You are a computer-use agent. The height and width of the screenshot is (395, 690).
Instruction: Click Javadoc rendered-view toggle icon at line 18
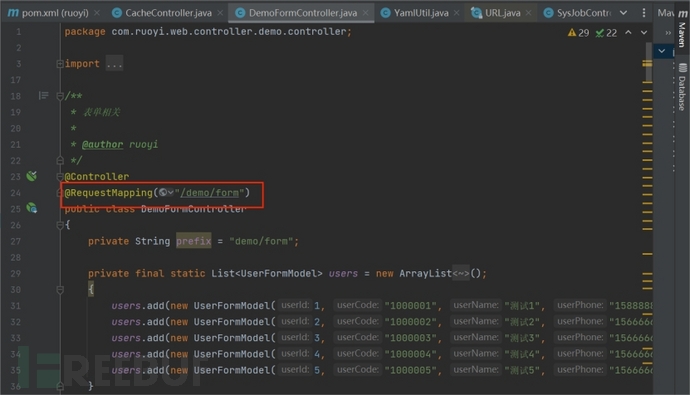(43, 95)
